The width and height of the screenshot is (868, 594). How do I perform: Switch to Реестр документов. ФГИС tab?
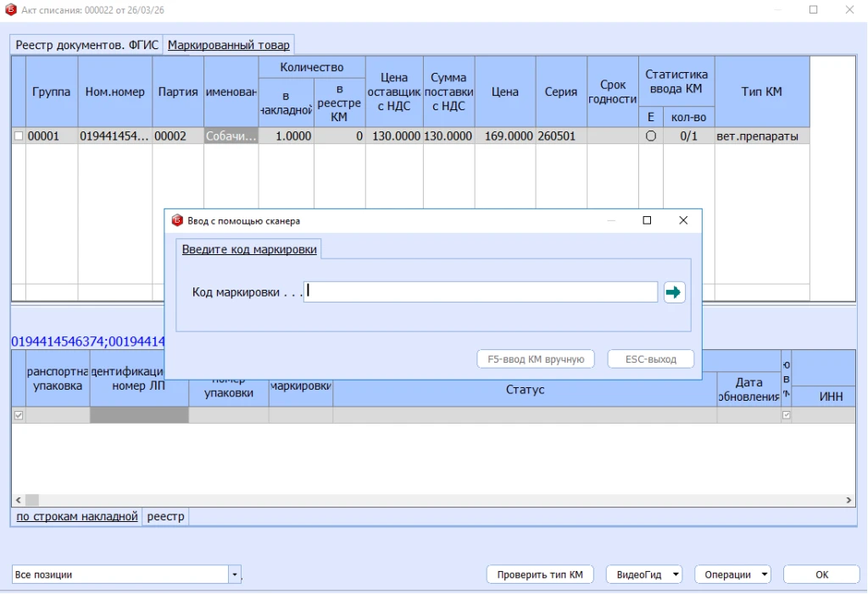(x=86, y=45)
